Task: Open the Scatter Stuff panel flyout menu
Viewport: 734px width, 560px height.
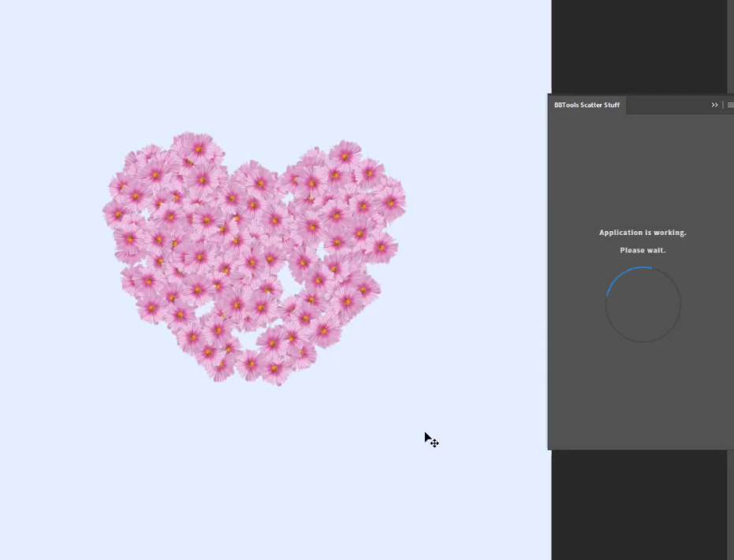Action: tap(729, 105)
